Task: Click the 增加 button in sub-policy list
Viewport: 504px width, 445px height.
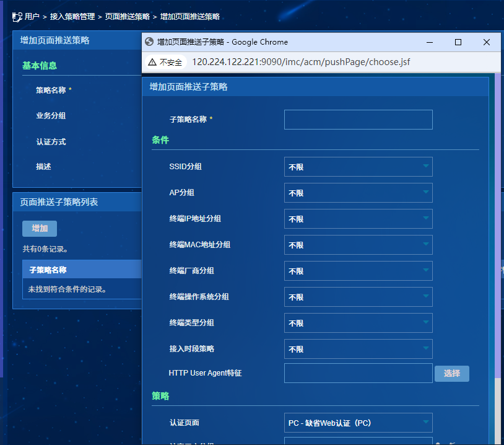Action: (x=40, y=229)
